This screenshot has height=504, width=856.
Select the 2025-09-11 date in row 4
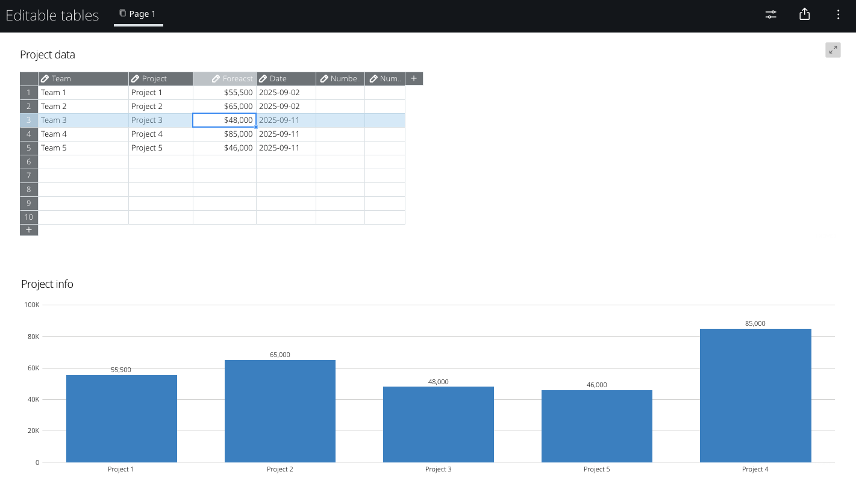(286, 134)
